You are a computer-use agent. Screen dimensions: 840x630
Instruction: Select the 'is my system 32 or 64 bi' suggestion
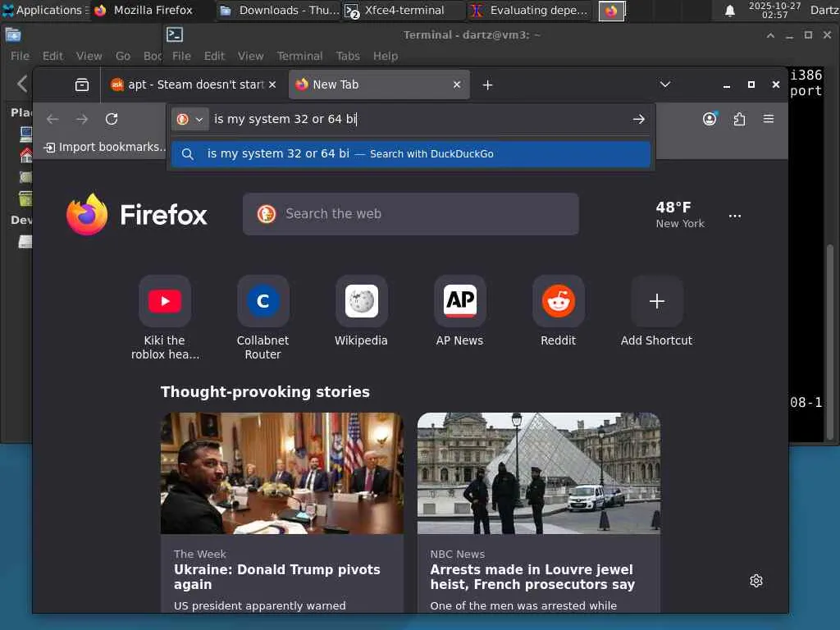click(x=411, y=153)
